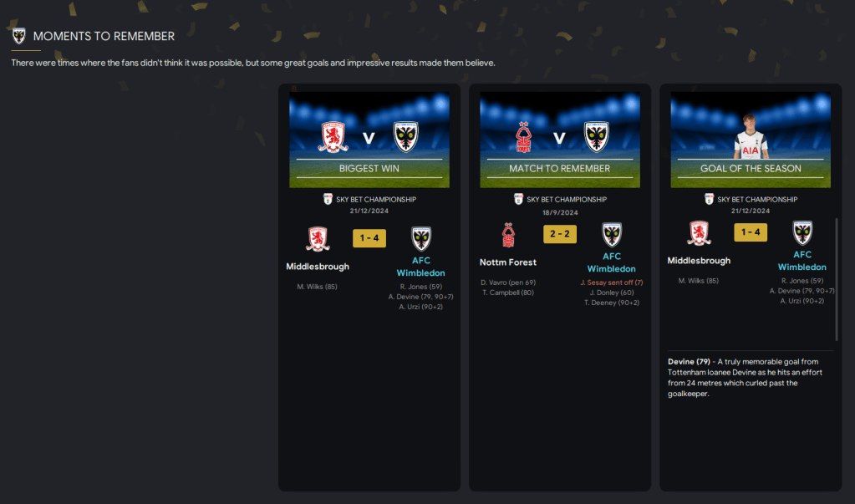Viewport: 855px width, 504px height.
Task: Click Nottm Forest crest beside the 2 - 2 score
Action: pyautogui.click(x=508, y=236)
